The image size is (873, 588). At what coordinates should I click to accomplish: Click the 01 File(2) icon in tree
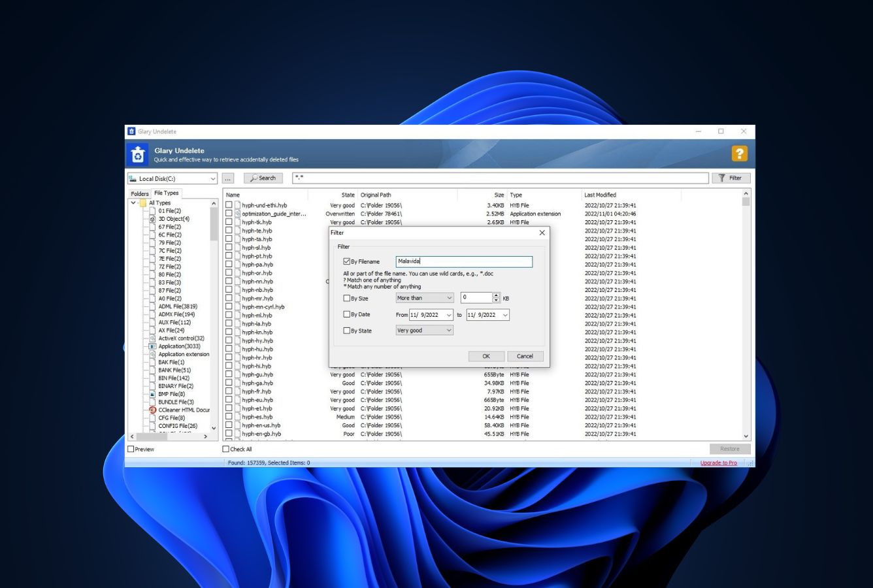point(152,211)
